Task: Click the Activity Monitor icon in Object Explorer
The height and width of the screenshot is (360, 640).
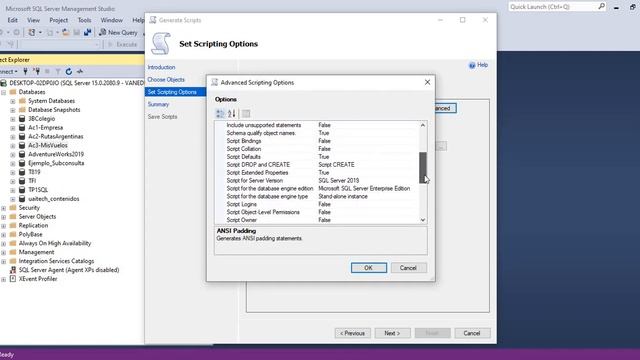Action: [x=80, y=71]
